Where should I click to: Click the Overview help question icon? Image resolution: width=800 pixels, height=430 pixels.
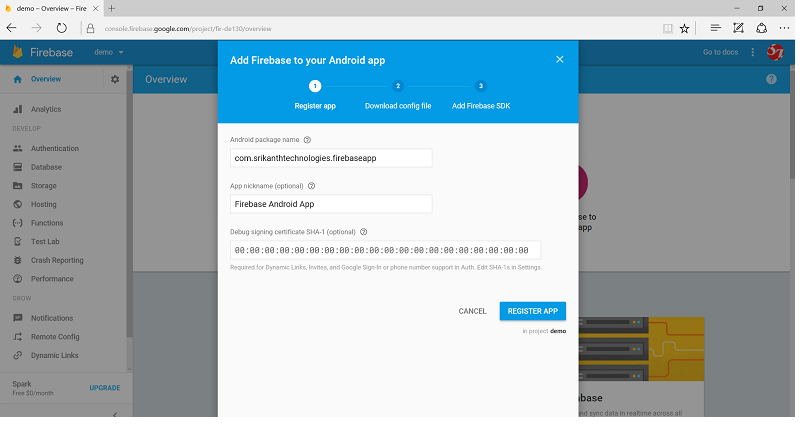coord(771,79)
